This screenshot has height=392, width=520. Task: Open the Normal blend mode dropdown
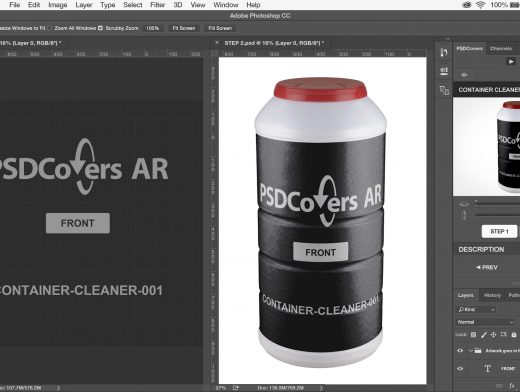[485, 322]
